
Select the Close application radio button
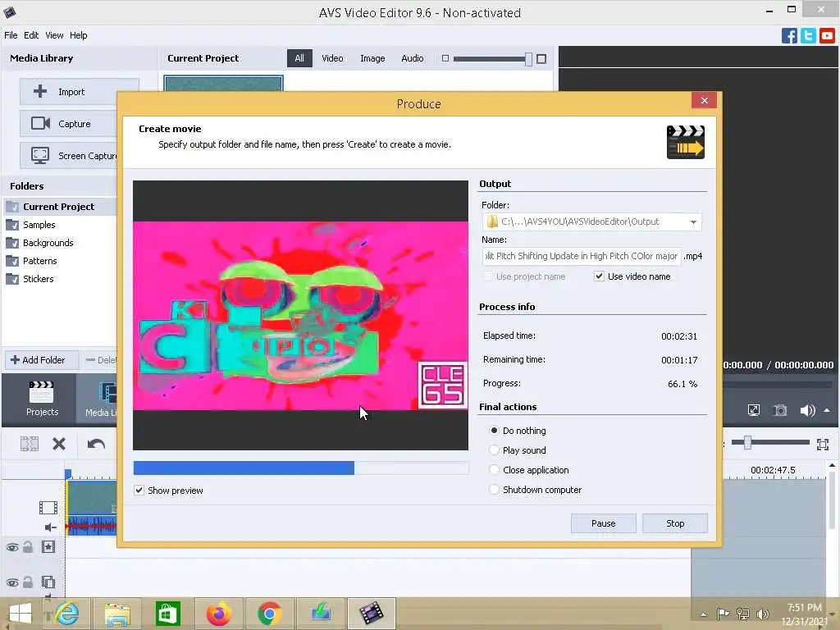[494, 470]
